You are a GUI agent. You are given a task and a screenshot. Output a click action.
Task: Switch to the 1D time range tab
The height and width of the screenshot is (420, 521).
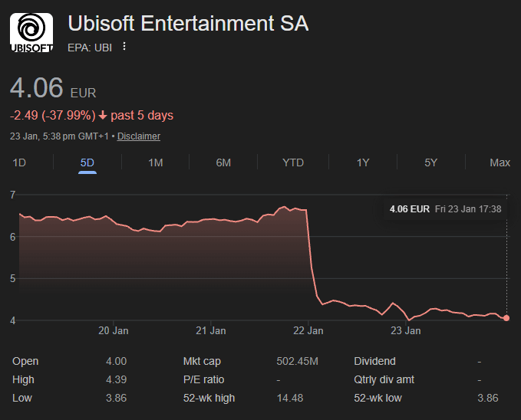coord(20,162)
